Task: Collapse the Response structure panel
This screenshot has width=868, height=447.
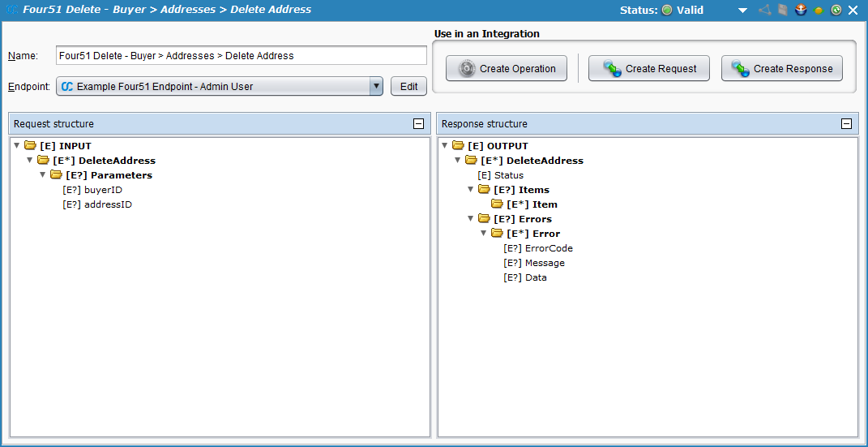Action: click(x=846, y=124)
